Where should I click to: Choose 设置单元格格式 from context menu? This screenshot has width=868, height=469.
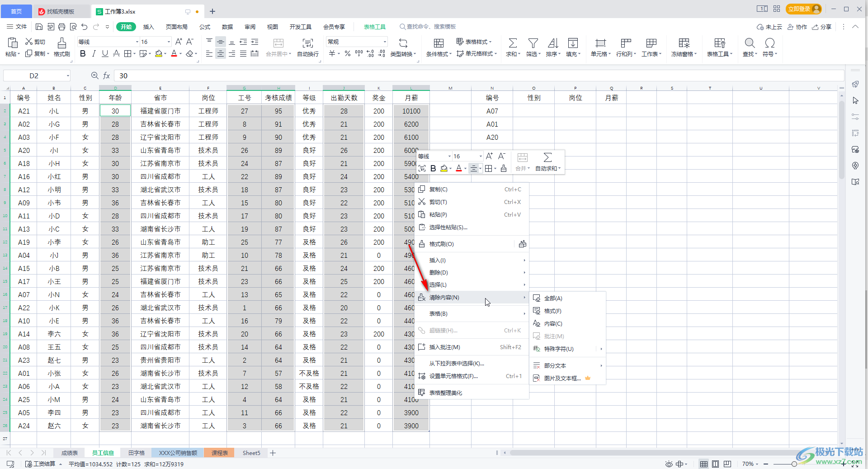[x=472, y=376]
